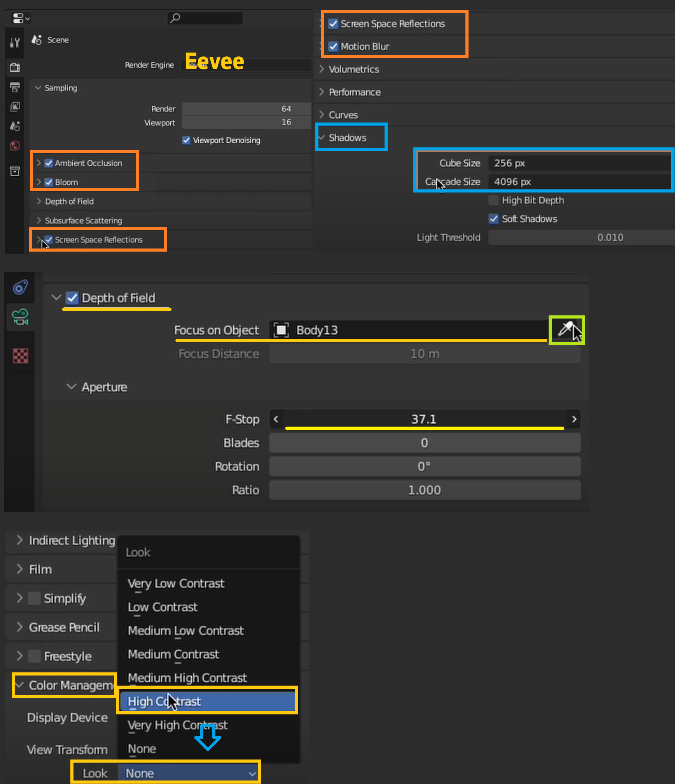Click the eyedropper next to Body13
The height and width of the screenshot is (784, 675).
pos(566,330)
